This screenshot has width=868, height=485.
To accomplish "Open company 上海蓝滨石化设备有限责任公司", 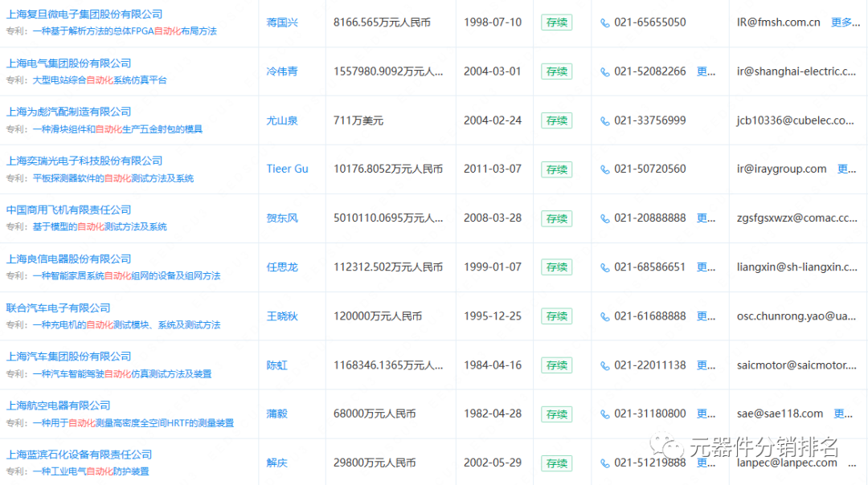I will tap(79, 454).
